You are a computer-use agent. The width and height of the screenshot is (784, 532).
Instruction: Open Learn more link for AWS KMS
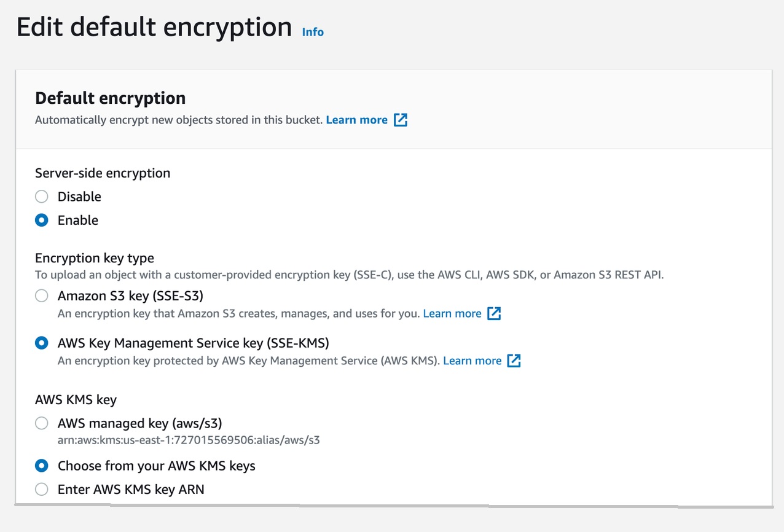pos(472,361)
